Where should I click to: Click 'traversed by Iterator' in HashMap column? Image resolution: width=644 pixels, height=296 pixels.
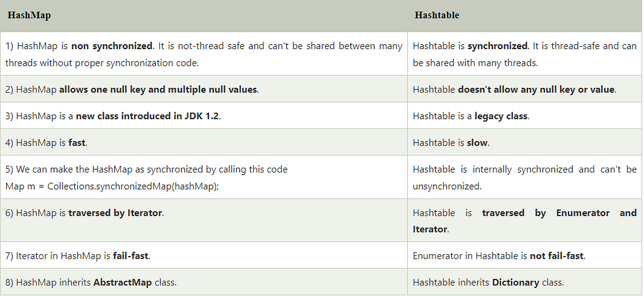pyautogui.click(x=116, y=213)
